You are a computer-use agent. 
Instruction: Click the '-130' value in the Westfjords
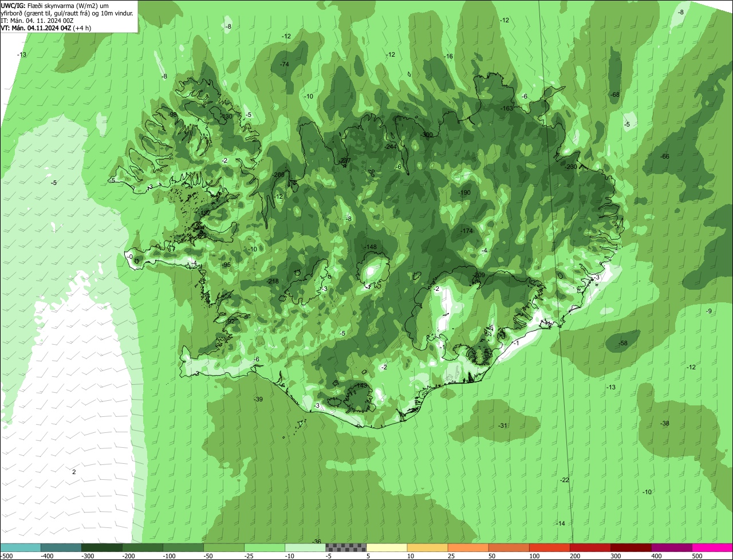point(227,117)
